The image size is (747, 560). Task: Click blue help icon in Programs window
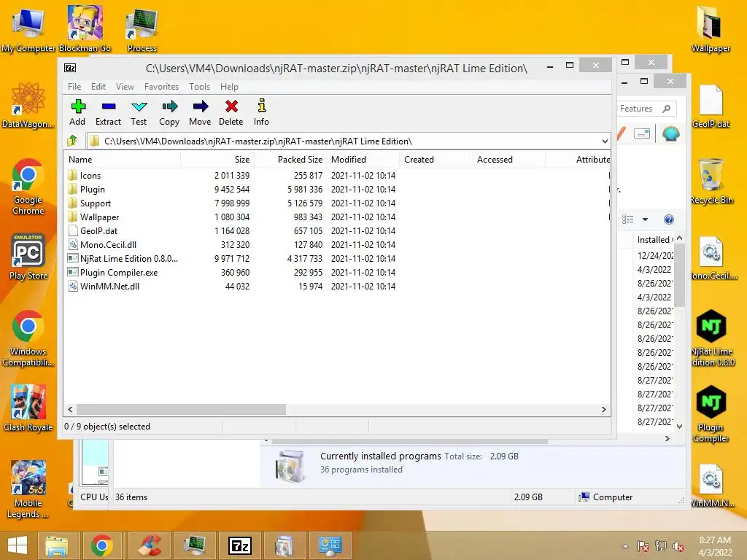[668, 219]
